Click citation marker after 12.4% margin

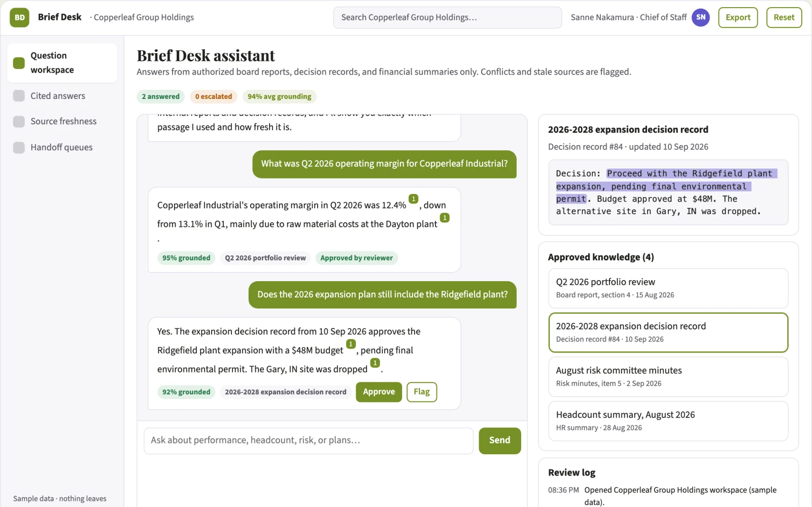click(414, 199)
